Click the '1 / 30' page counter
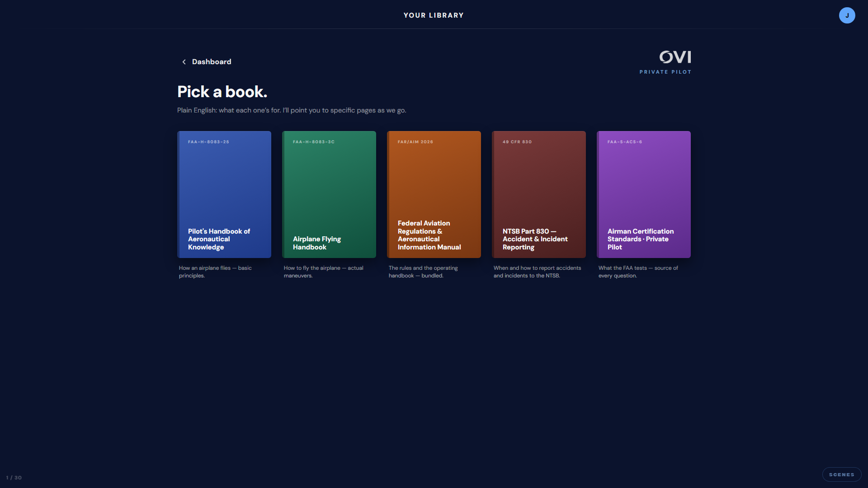Screen dimensions: 868x488 coord(14,478)
